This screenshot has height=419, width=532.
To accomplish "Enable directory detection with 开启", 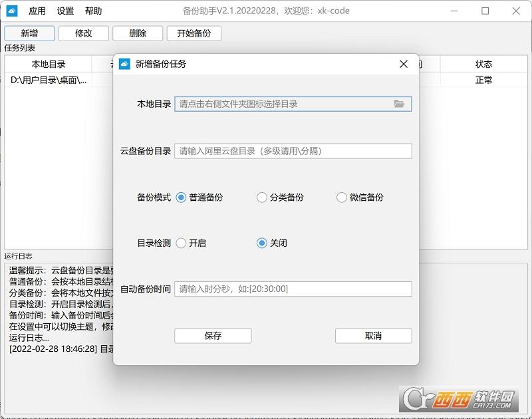I will 182,243.
